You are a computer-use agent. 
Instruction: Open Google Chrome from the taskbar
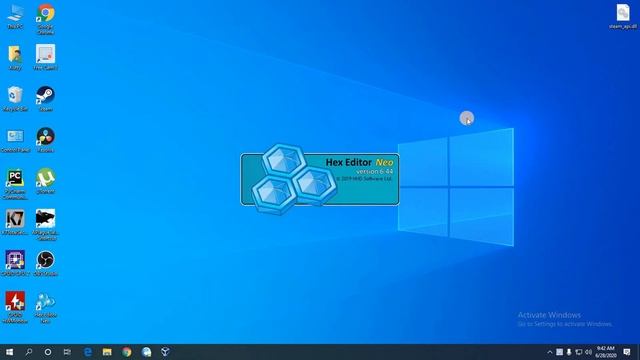[127, 352]
